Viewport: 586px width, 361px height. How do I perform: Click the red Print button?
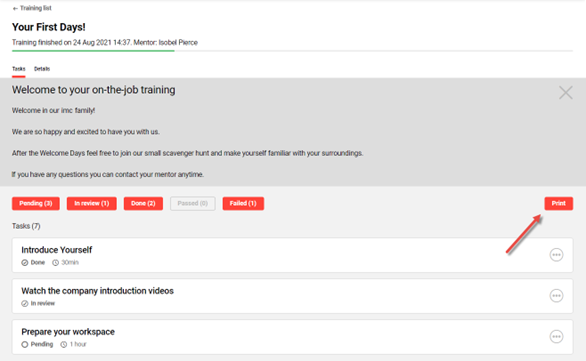[558, 203]
